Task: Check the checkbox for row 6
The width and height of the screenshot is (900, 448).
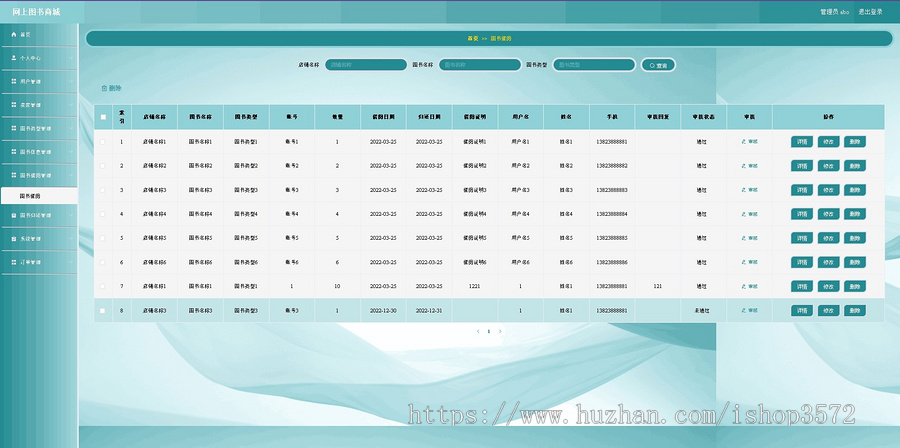Action: pos(103,262)
